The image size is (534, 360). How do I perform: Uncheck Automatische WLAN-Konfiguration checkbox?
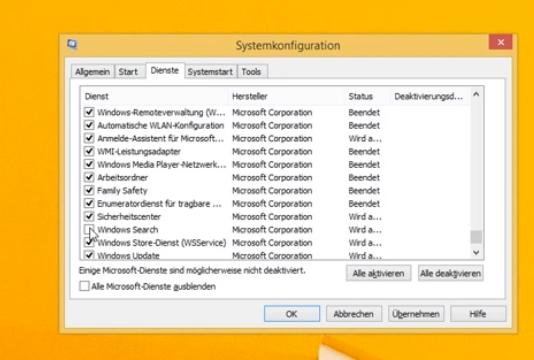pos(89,125)
